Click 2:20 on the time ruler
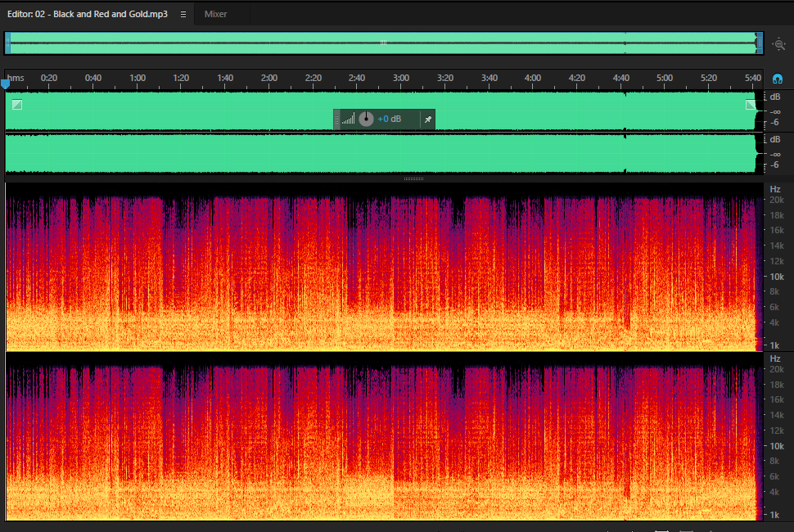 313,78
